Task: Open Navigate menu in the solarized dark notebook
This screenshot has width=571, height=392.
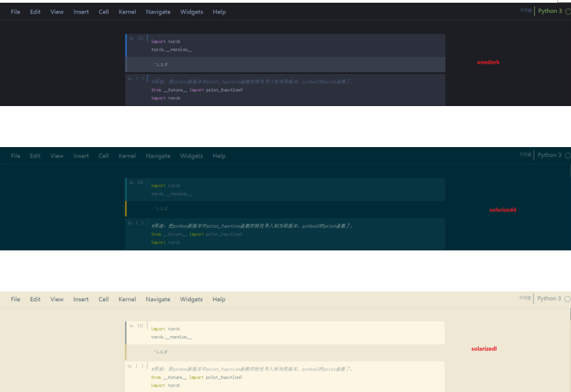Action: coord(158,155)
